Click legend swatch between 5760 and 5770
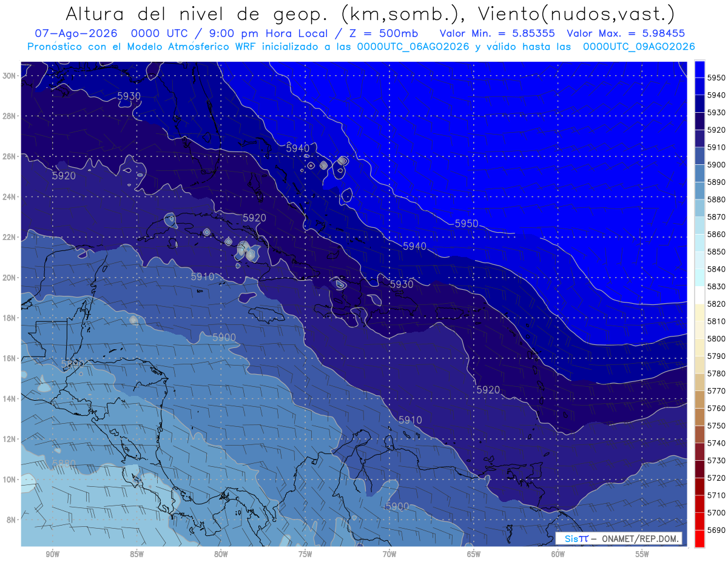The width and height of the screenshot is (728, 562). (x=699, y=400)
